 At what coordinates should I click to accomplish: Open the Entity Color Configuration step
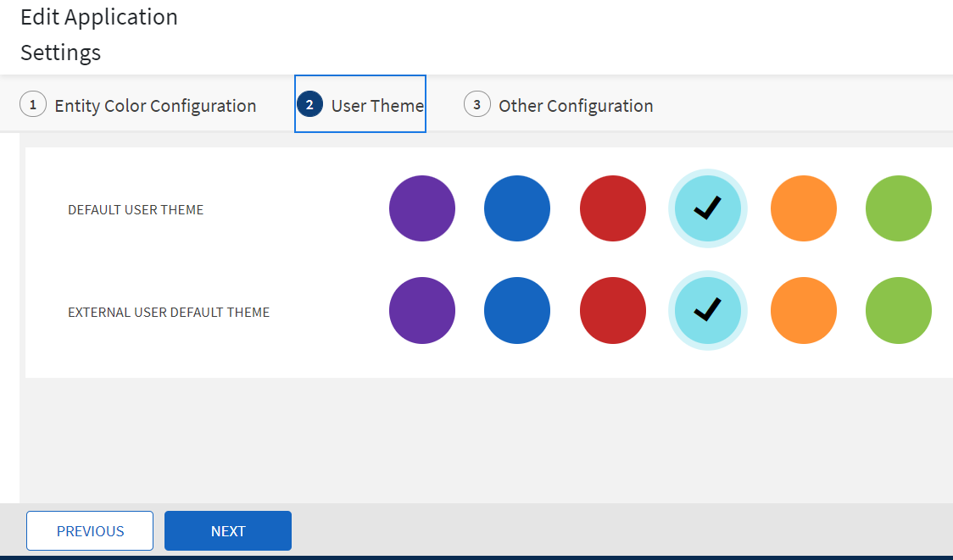(x=155, y=106)
